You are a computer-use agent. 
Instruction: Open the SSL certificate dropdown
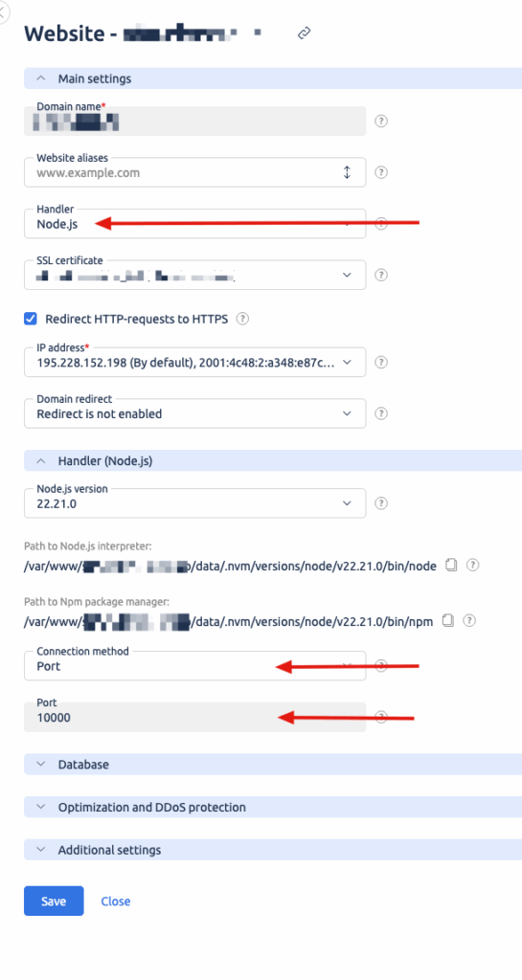(195, 275)
